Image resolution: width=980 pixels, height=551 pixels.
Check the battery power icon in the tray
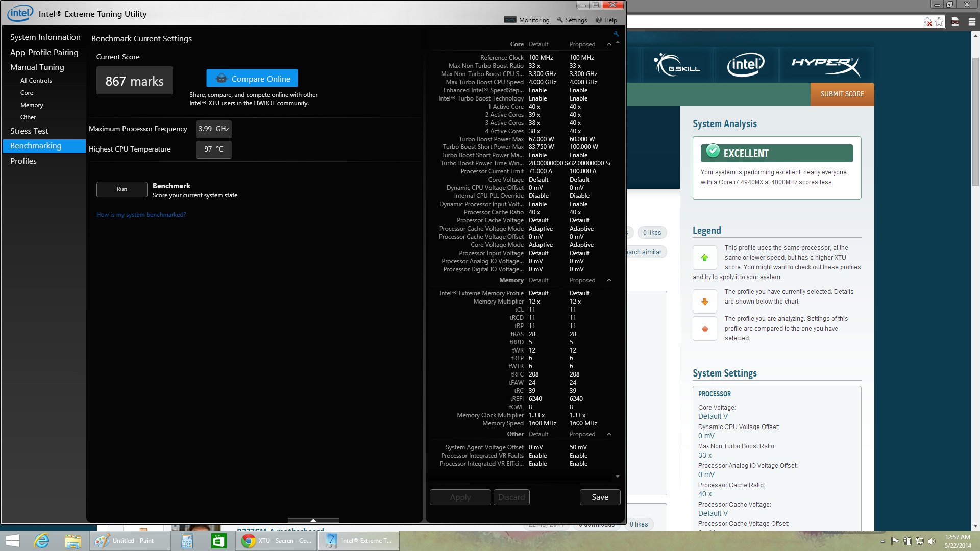(x=907, y=541)
